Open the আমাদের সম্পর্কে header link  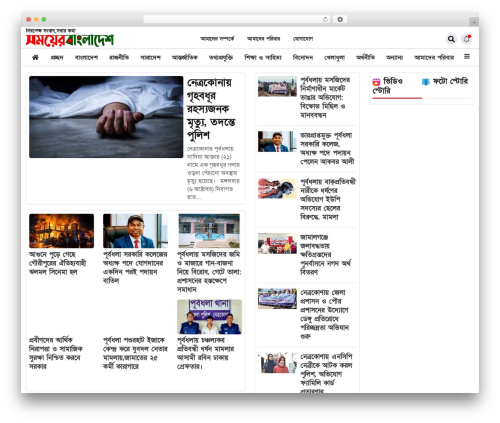pos(217,39)
